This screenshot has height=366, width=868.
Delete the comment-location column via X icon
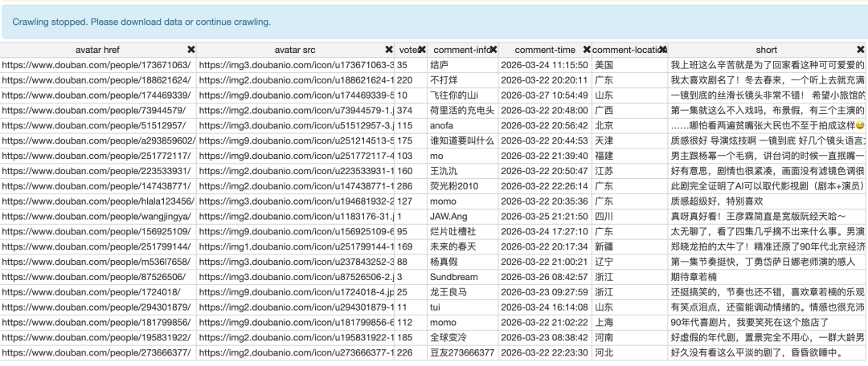click(661, 50)
